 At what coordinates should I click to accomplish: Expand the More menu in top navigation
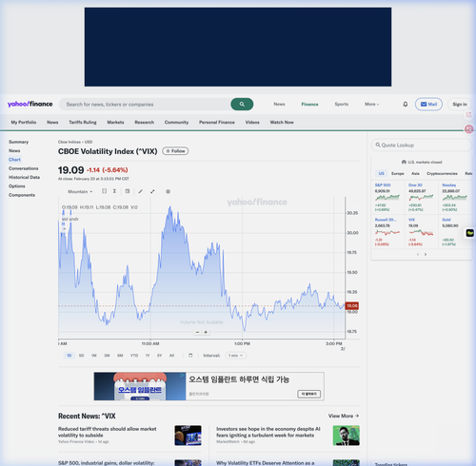coord(371,104)
